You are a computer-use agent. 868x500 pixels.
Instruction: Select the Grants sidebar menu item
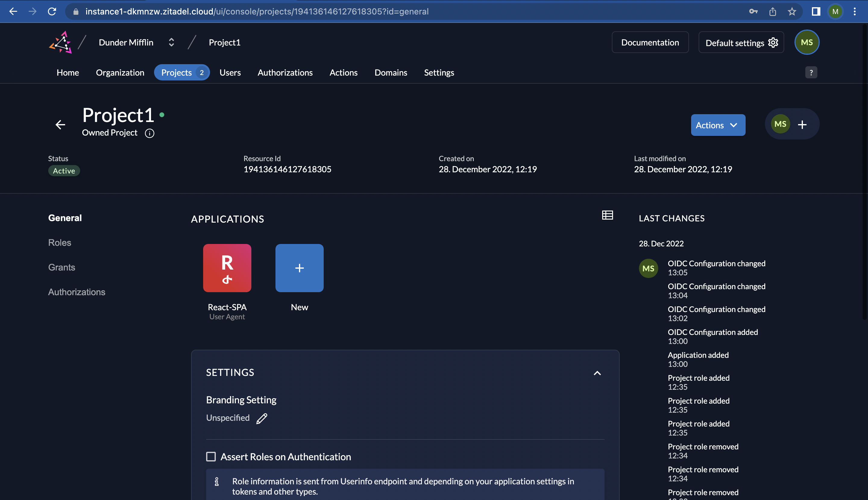coord(61,266)
